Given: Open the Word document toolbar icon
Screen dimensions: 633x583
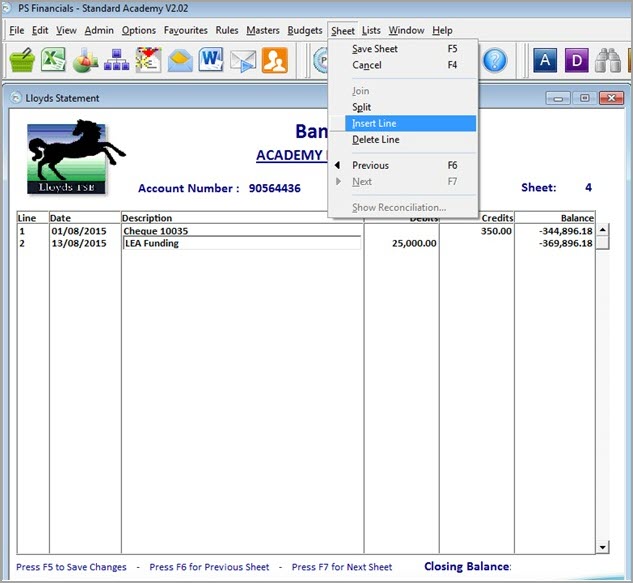Looking at the screenshot, I should tap(211, 61).
